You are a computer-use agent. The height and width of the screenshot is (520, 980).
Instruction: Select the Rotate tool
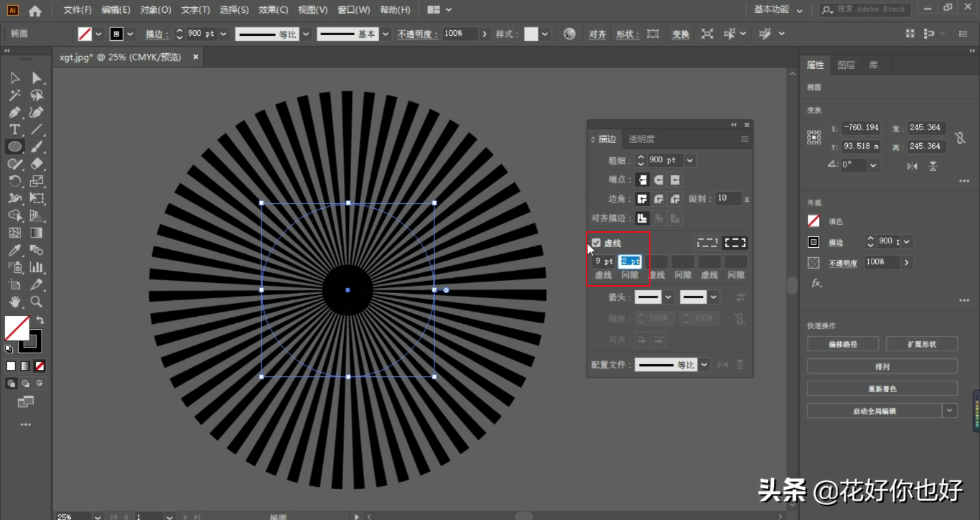coord(15,181)
